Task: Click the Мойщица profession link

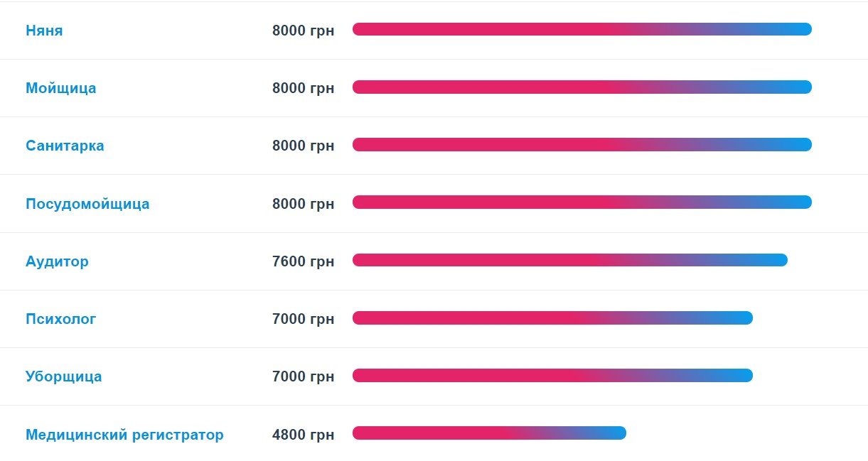Action: 60,88
